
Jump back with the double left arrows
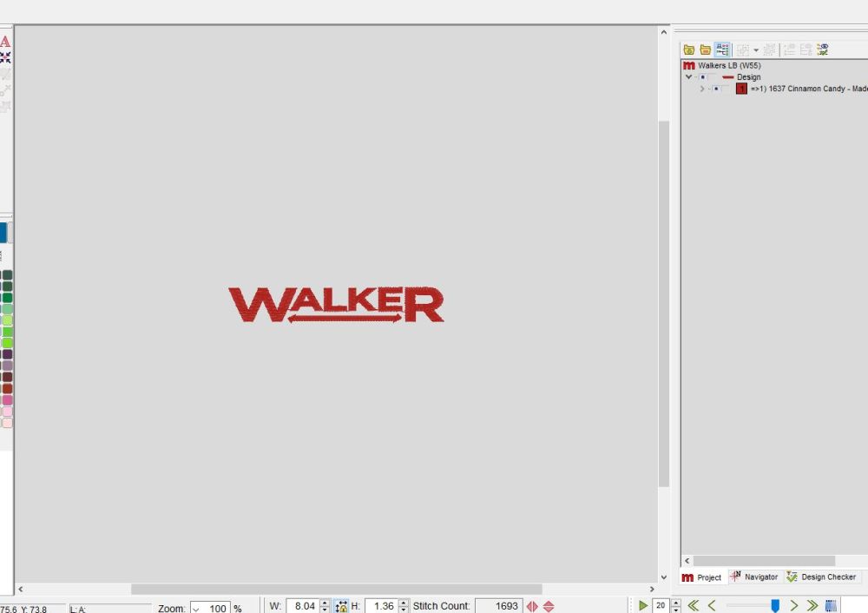point(693,606)
